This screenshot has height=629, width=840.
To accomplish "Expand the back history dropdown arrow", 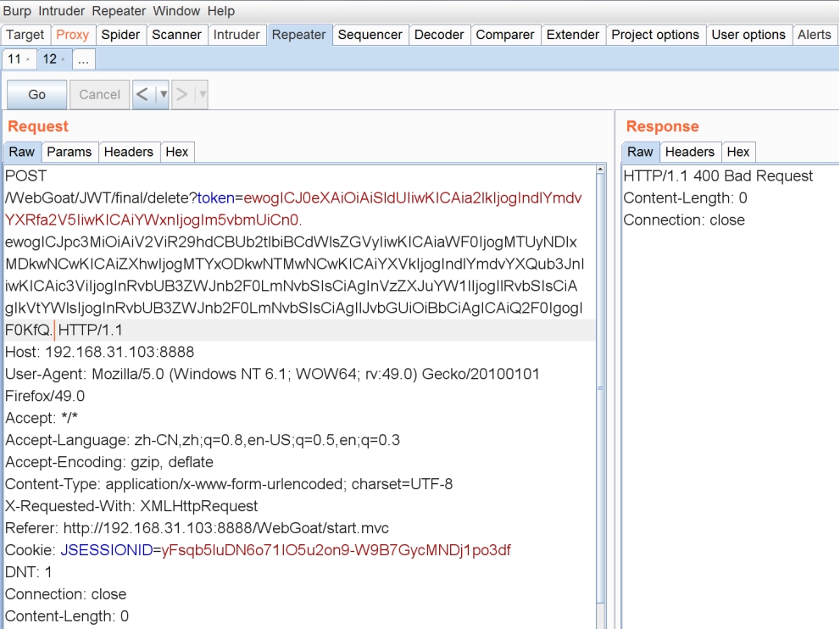I will pyautogui.click(x=163, y=95).
